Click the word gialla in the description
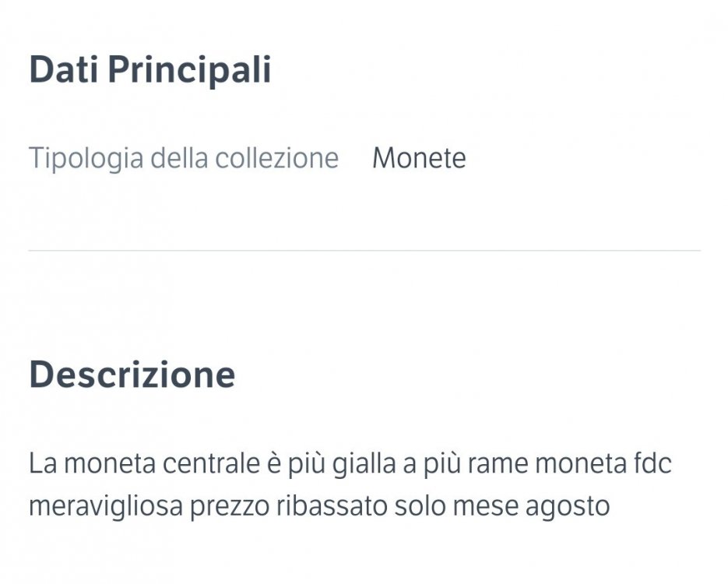728x584 pixels. tap(364, 465)
